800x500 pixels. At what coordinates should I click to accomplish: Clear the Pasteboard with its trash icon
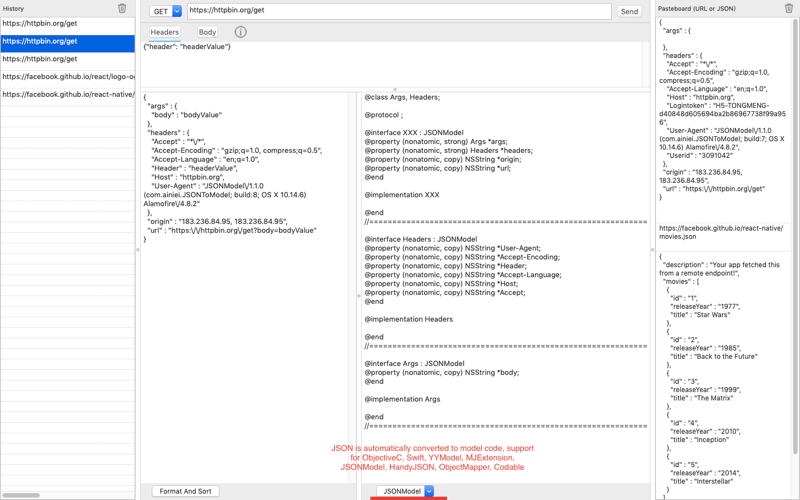[788, 8]
